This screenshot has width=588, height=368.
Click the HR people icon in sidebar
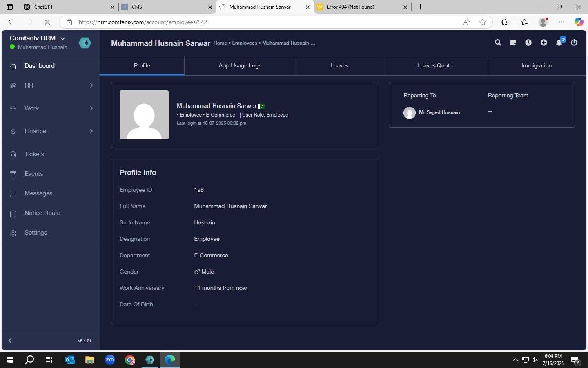(13, 85)
